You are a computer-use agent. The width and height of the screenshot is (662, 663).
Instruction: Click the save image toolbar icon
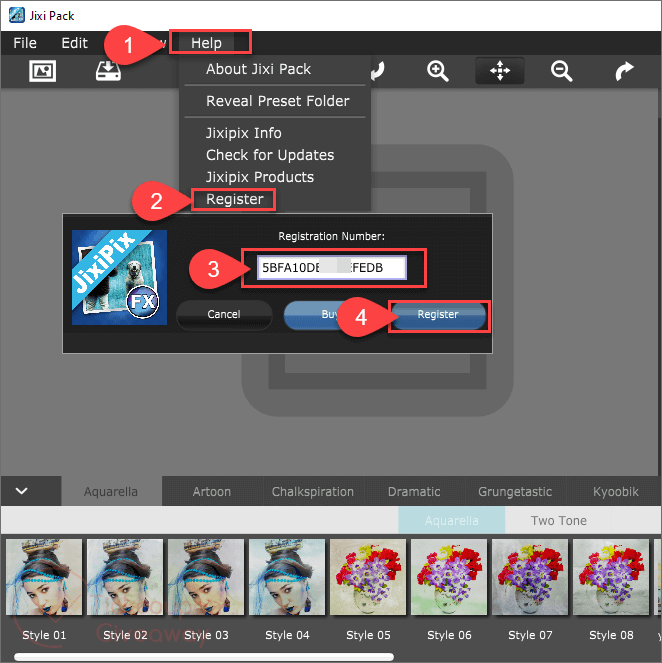[x=108, y=71]
